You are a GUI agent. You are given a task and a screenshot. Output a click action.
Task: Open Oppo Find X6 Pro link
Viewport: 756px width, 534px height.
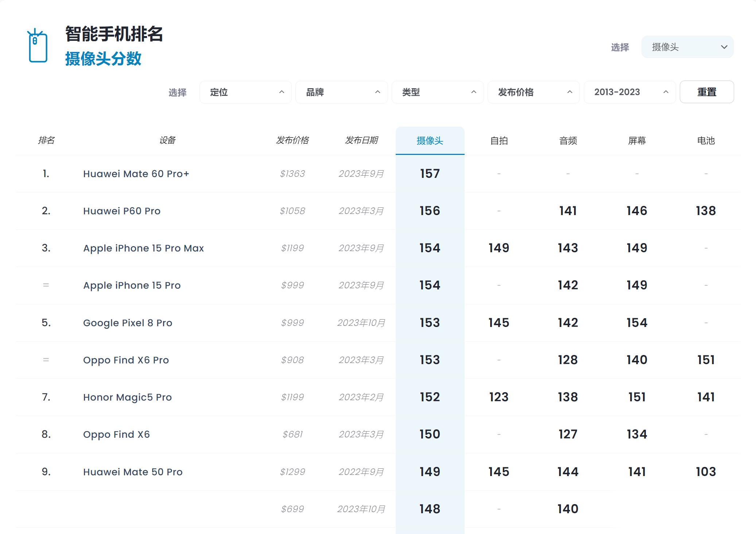pyautogui.click(x=126, y=360)
